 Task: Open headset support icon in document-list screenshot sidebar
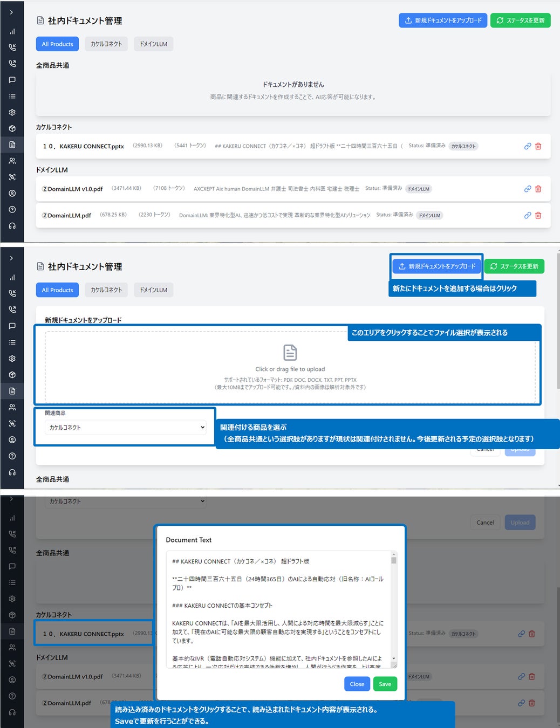click(x=12, y=225)
